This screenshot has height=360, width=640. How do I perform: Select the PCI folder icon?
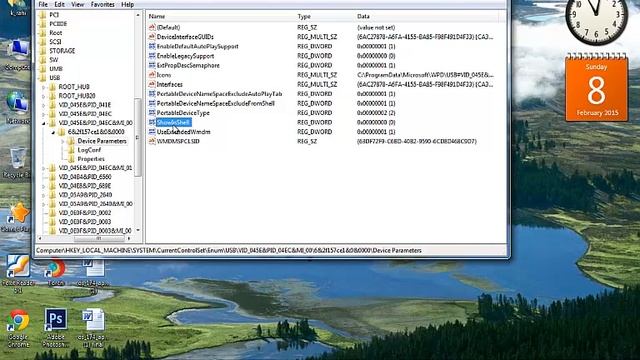point(42,15)
